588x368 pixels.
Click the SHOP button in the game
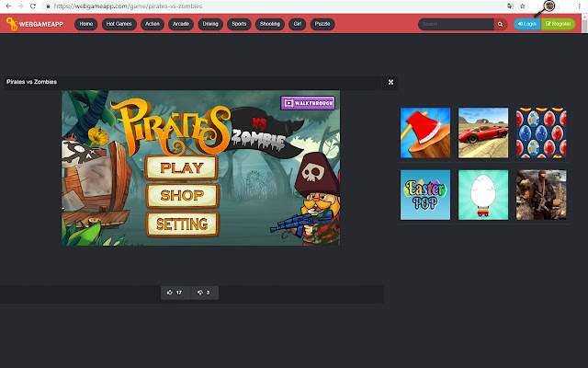[182, 196]
